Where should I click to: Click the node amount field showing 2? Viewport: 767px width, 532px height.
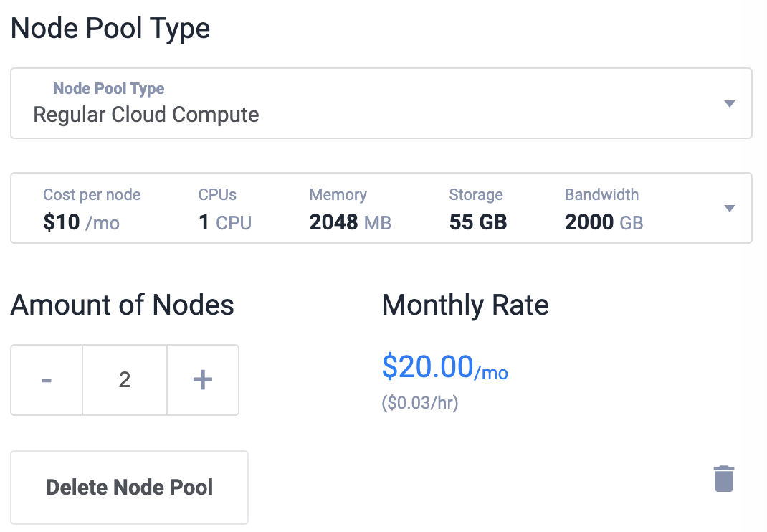pos(125,380)
